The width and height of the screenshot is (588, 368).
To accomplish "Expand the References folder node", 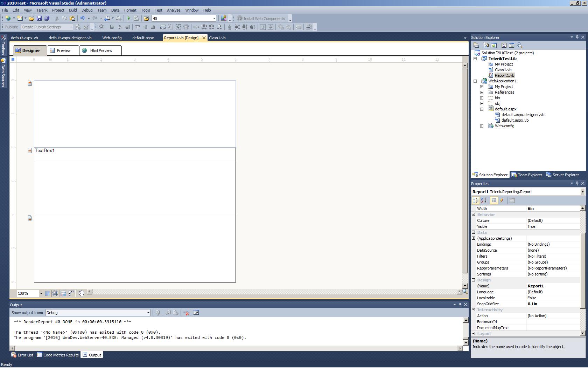I will pos(482,92).
